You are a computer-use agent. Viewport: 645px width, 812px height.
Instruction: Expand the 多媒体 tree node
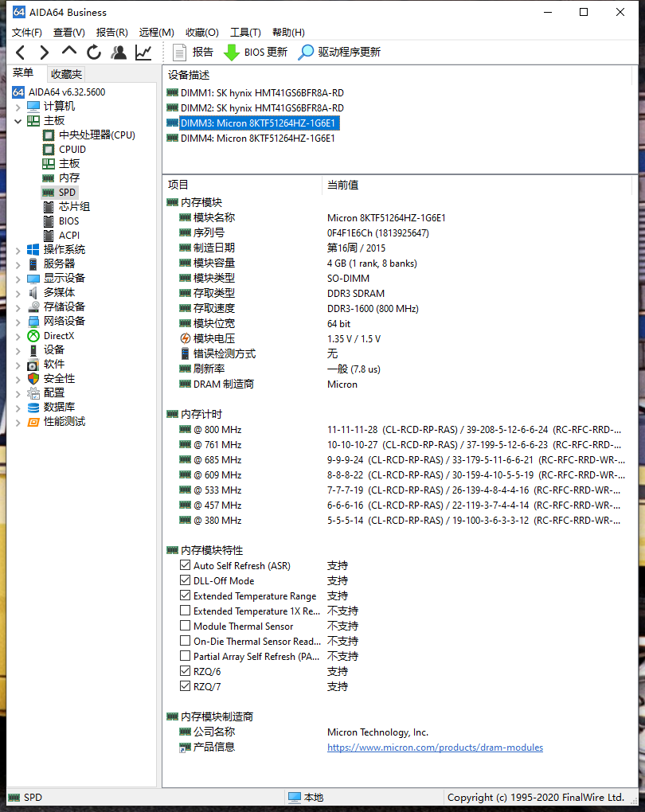tap(18, 293)
